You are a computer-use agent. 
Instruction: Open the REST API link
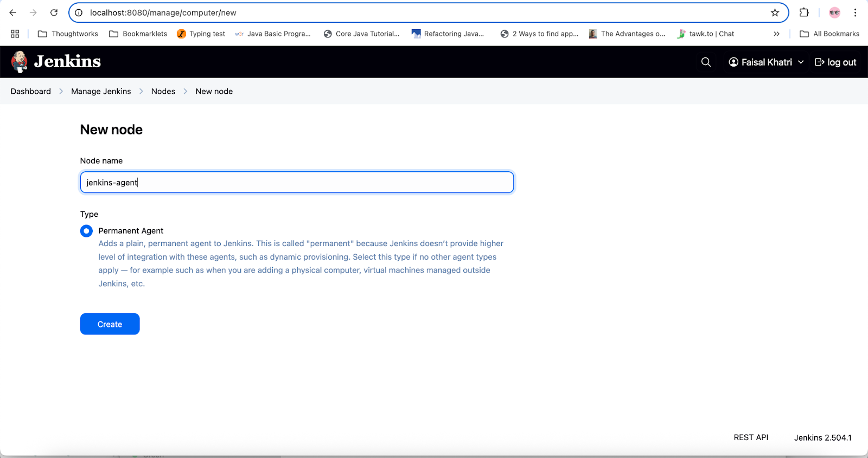pos(751,437)
